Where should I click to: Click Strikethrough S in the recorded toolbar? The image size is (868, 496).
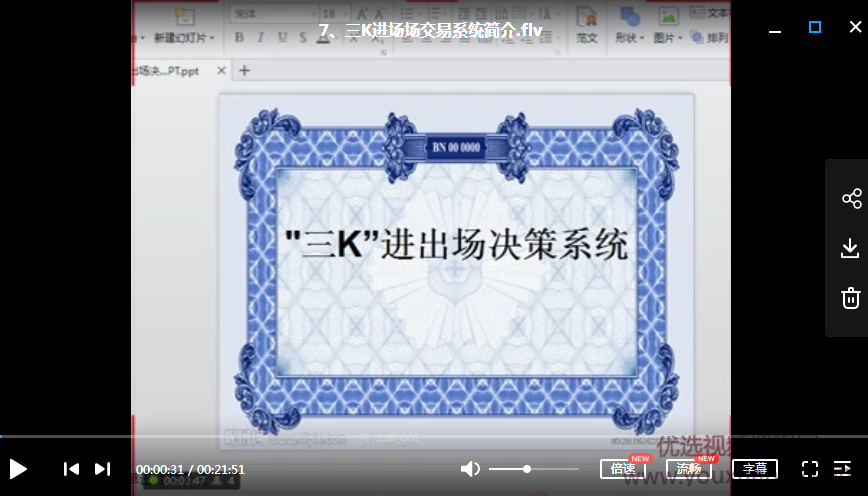pos(303,37)
